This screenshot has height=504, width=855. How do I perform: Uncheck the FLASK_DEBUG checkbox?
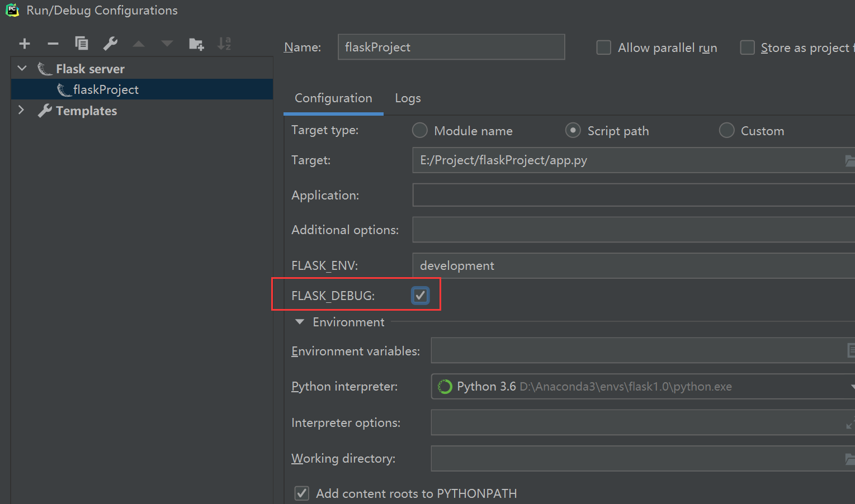(421, 296)
